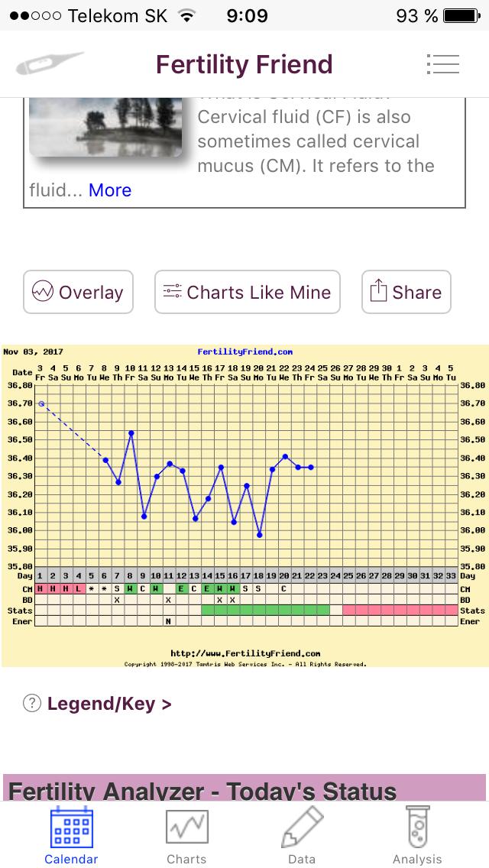Tap the Share button
This screenshot has height=868, width=489.
406,292
